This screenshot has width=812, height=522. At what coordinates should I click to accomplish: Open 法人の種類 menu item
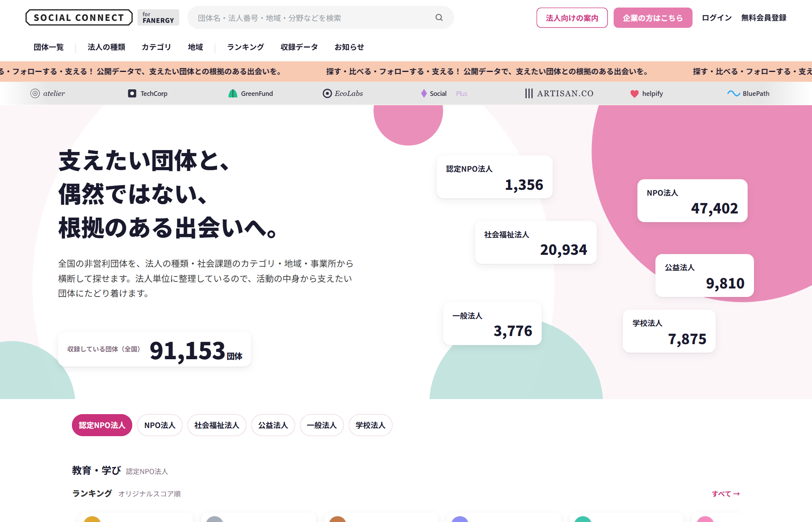(106, 47)
